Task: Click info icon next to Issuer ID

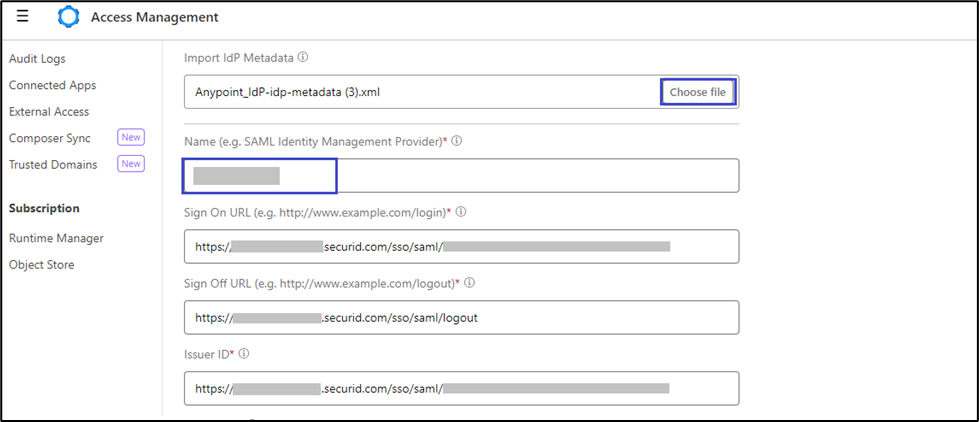Action: [x=244, y=354]
